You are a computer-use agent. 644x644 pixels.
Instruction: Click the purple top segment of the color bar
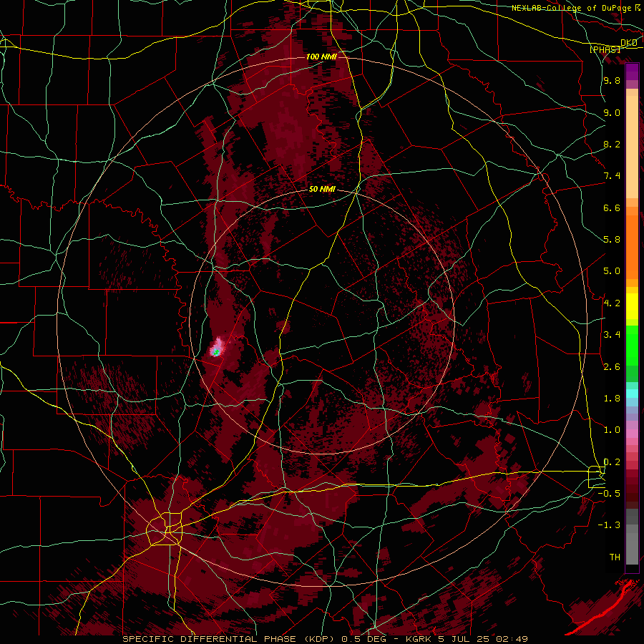click(x=632, y=72)
